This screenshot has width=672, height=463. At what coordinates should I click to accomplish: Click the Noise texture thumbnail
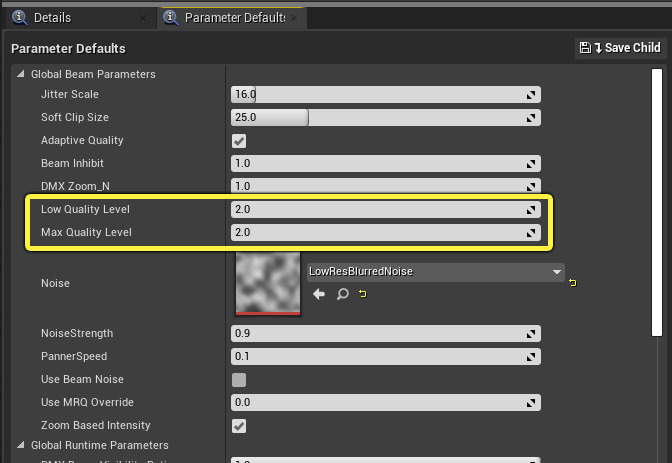click(x=267, y=283)
